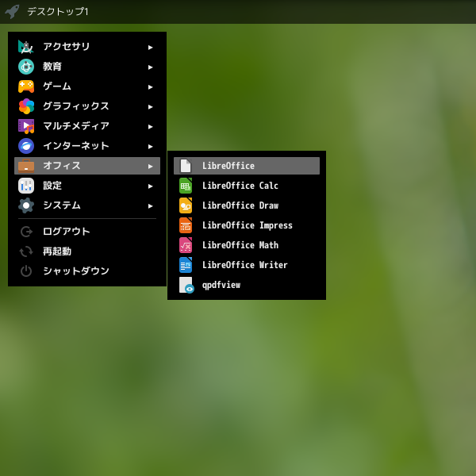
Task: Click the デスクトップ1 workspace label
Action: pyautogui.click(x=58, y=12)
